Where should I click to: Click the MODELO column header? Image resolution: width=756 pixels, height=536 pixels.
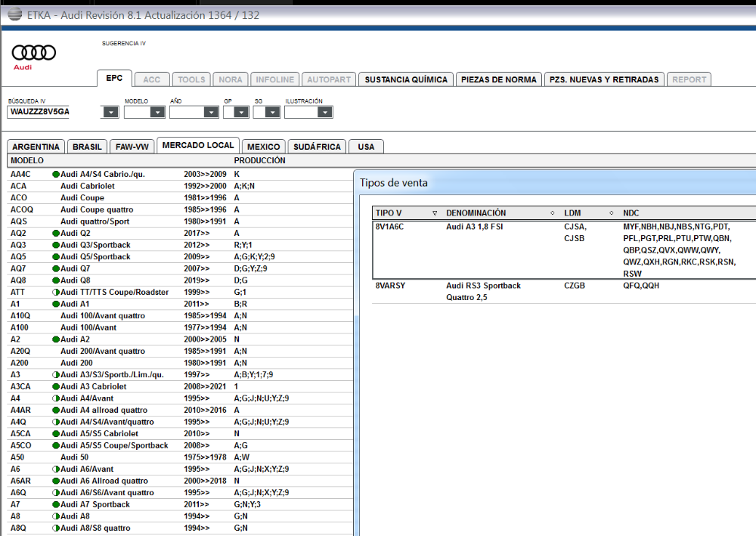pos(27,160)
